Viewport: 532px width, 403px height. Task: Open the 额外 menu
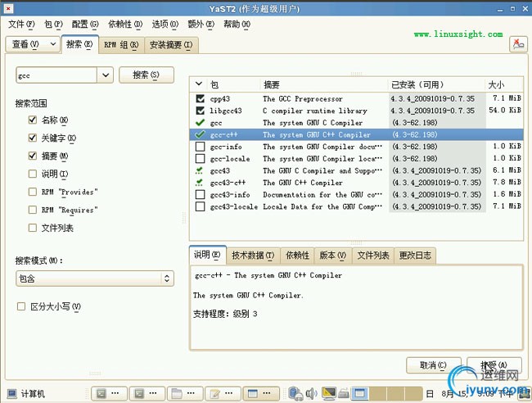(x=201, y=24)
